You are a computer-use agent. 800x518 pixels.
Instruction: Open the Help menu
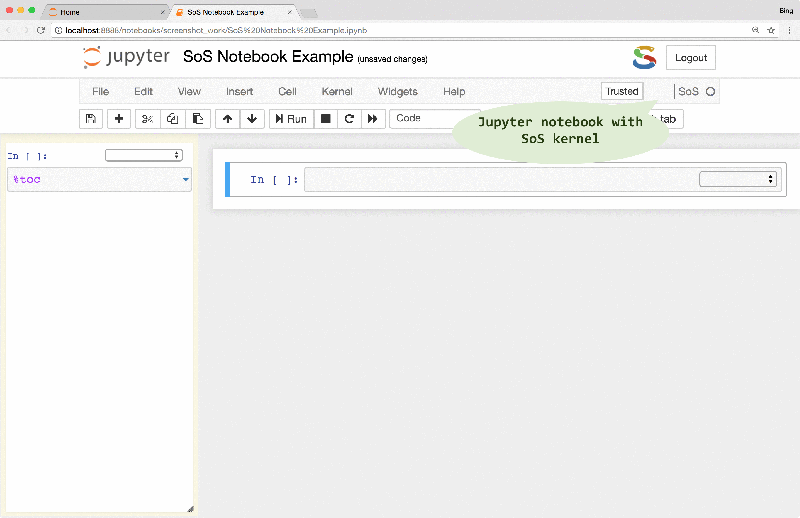pos(454,91)
